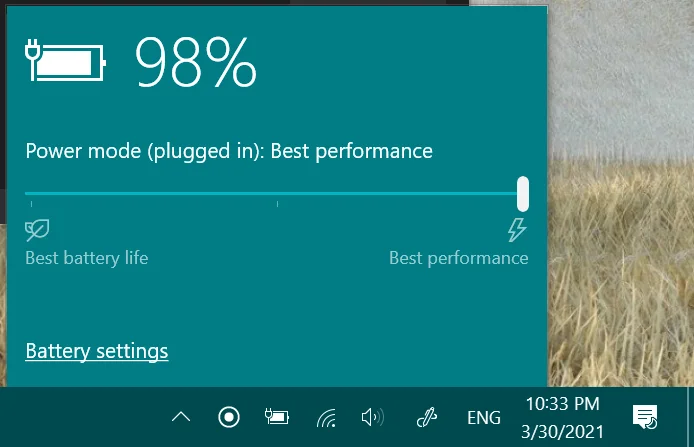Click Show desktop sliver at taskbar edge
694x447 pixels.
pos(691,417)
